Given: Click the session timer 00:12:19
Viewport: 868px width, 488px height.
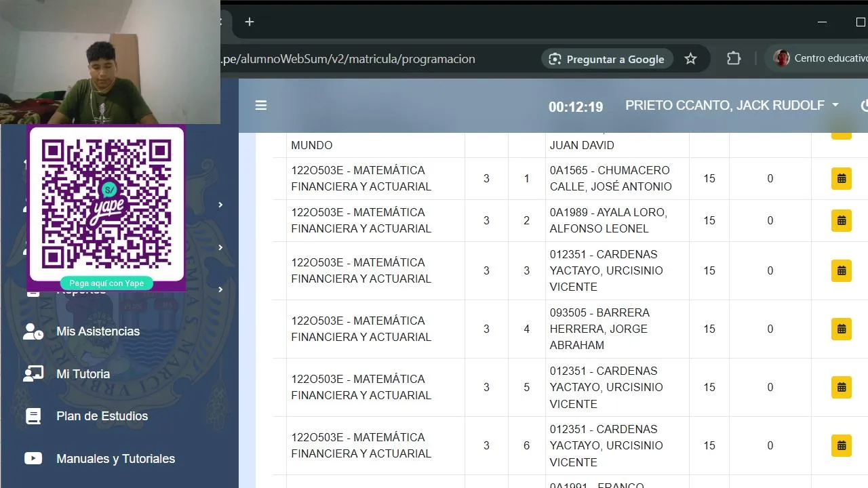Looking at the screenshot, I should point(576,107).
